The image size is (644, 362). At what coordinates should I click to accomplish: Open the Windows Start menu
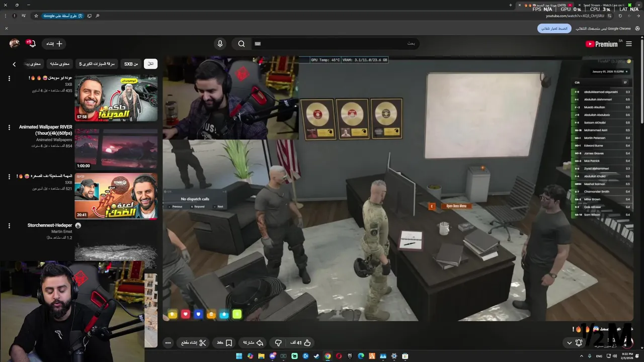point(239,356)
